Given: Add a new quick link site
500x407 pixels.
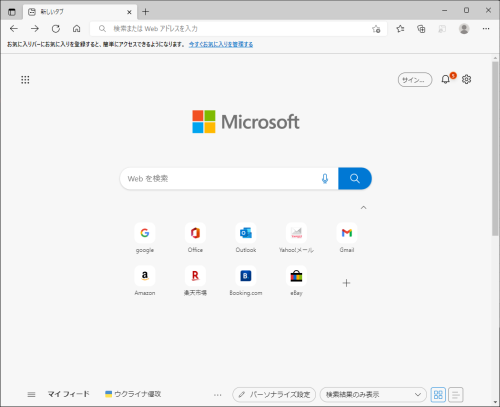Looking at the screenshot, I should pos(346,283).
